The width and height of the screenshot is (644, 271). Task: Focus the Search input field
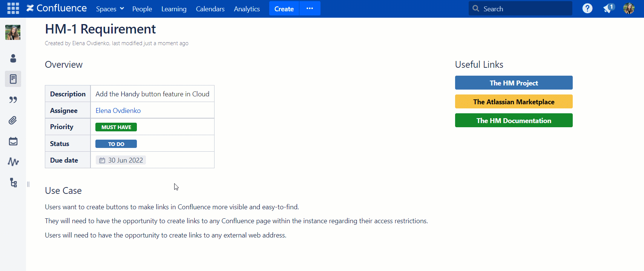tap(520, 8)
